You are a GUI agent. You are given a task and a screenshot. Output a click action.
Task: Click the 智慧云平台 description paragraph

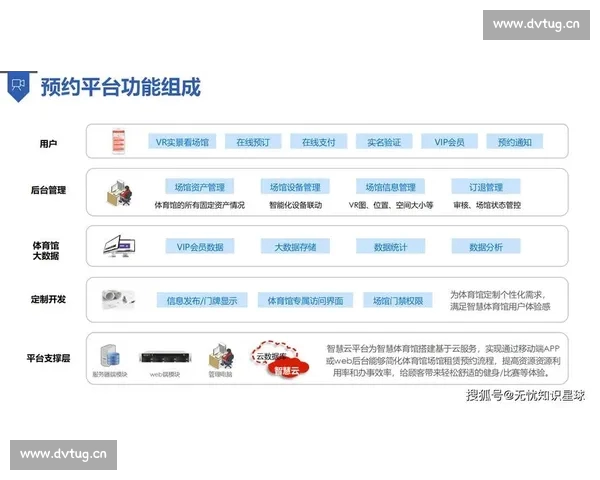click(x=443, y=361)
